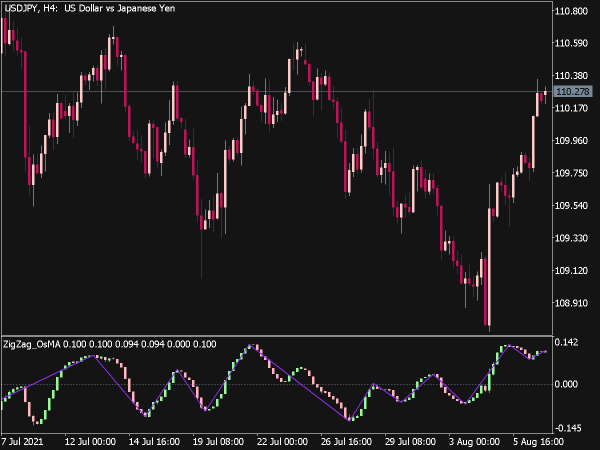Click price scale value 109.330
Viewport: 600px width, 450px height.
(571, 238)
